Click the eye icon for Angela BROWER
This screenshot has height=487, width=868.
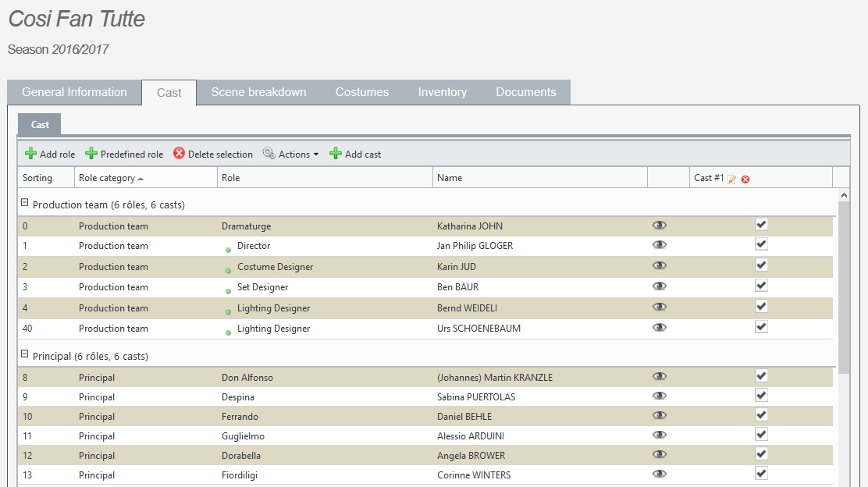pyautogui.click(x=660, y=454)
